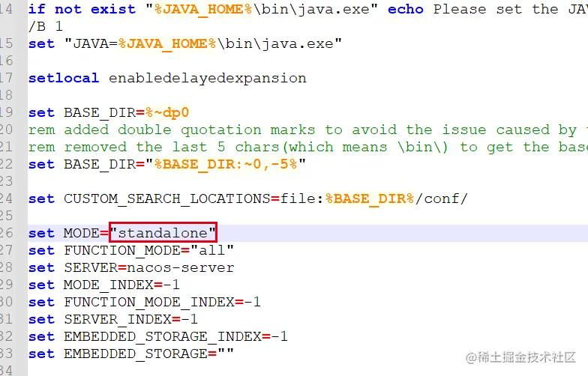Click the %BASE_DIR% variable before /conf/
Viewport: 588px width, 376px height.
point(370,198)
